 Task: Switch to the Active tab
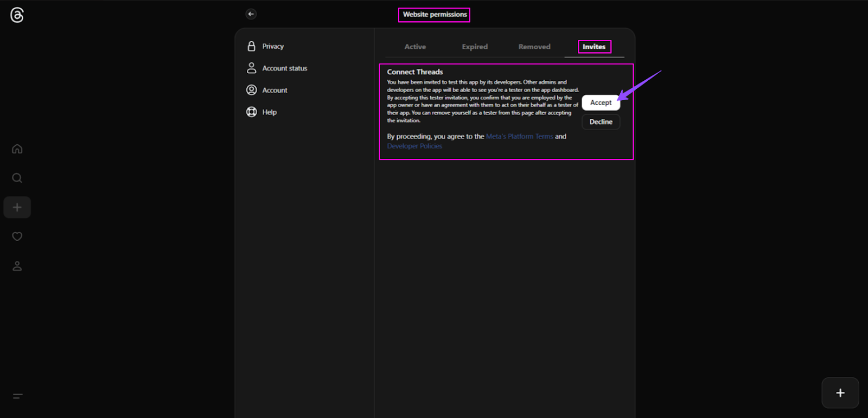415,47
